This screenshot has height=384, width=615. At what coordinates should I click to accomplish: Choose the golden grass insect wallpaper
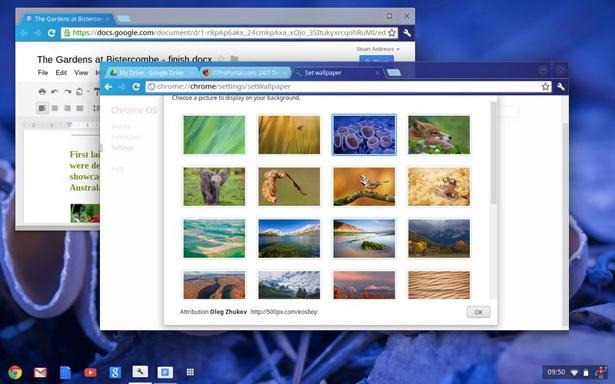tap(289, 135)
